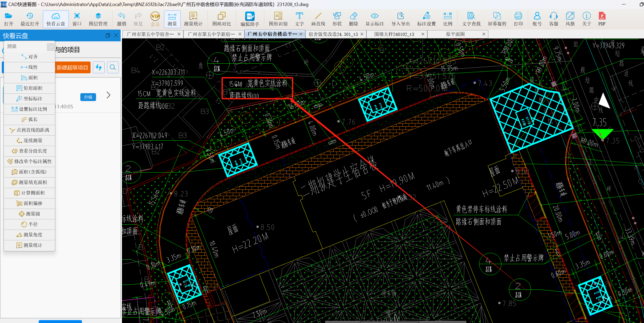Select 测量填充面积 menu item

(x=30, y=182)
